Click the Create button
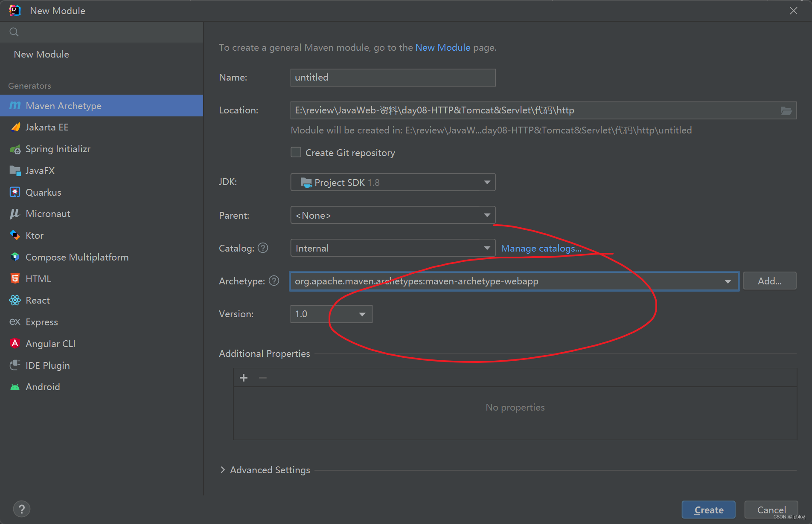This screenshot has width=812, height=524. pyautogui.click(x=708, y=510)
